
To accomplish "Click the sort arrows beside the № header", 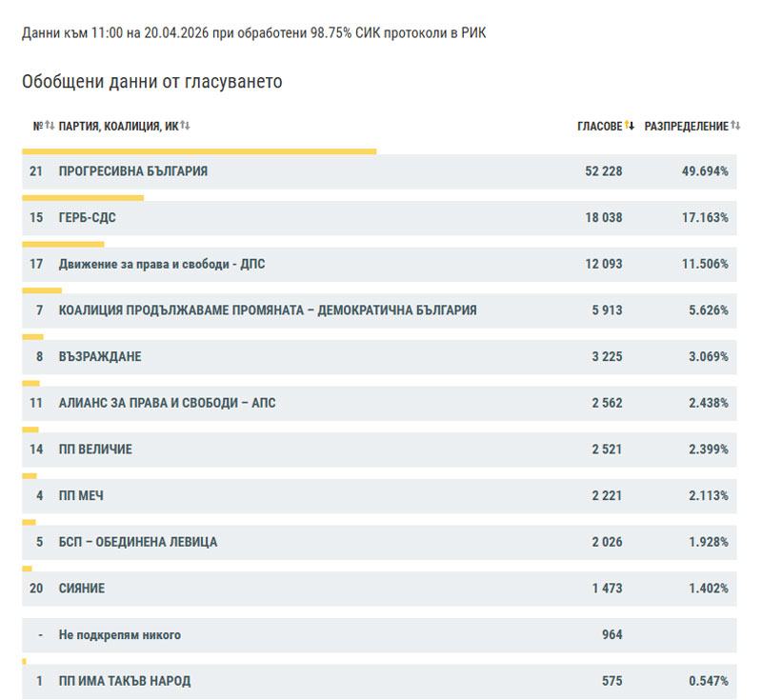I will click(x=50, y=126).
